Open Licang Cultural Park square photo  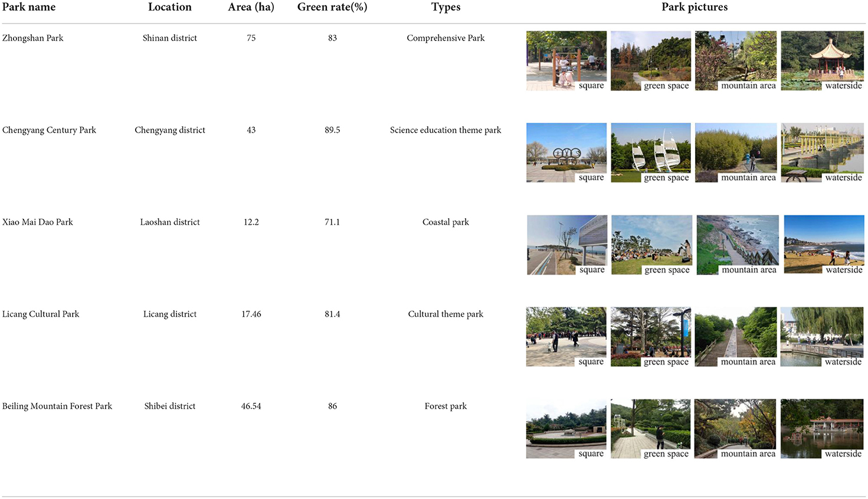click(566, 337)
